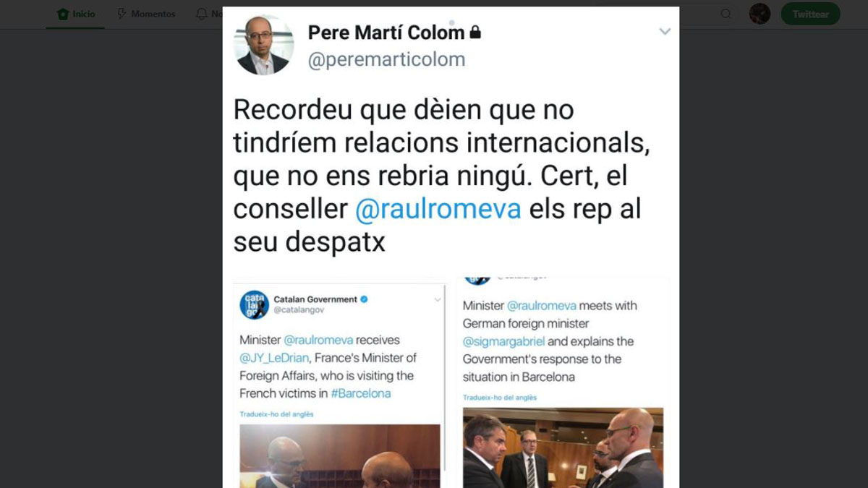Open the embedded tweet's small chevron menu
This screenshot has height=488, width=868.
437,299
